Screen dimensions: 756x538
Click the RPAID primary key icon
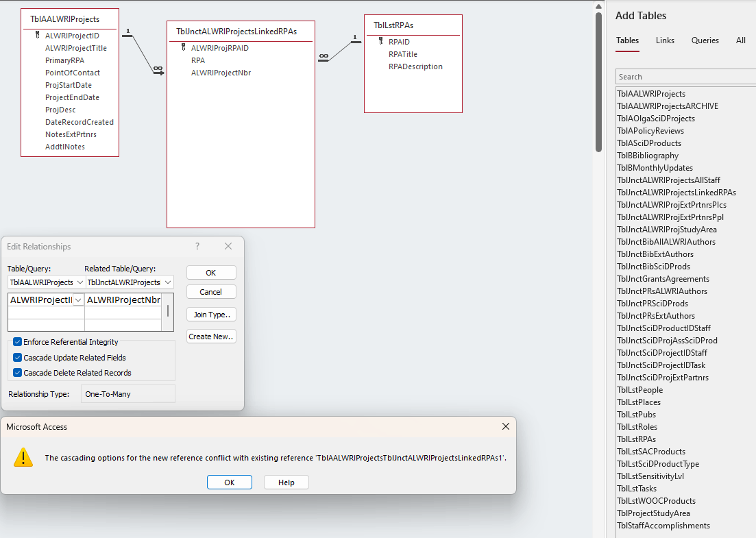(381, 41)
